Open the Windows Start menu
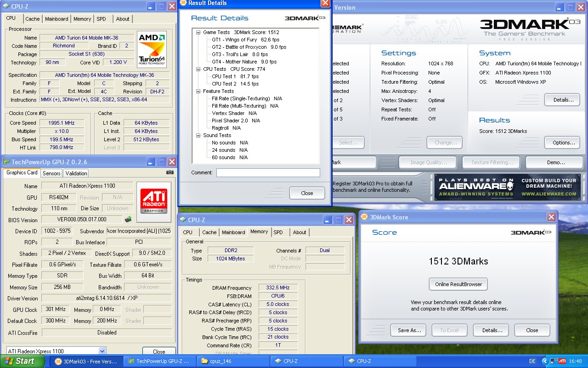 pyautogui.click(x=22, y=361)
